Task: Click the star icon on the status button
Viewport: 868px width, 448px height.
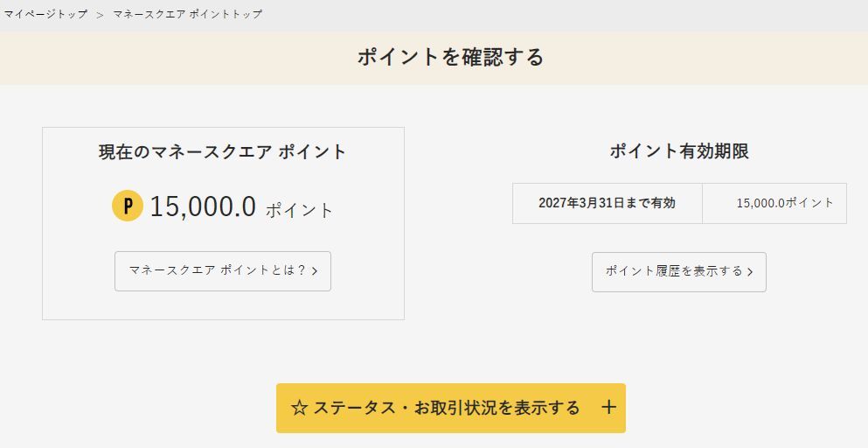Action: point(299,408)
